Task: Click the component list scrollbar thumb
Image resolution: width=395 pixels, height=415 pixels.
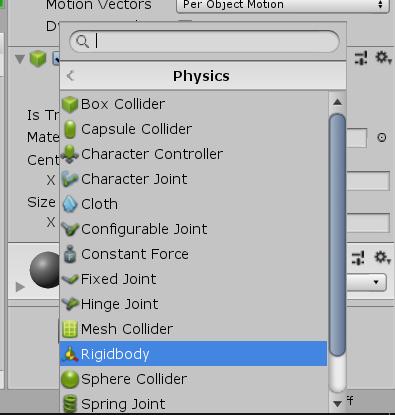Action: [337, 235]
